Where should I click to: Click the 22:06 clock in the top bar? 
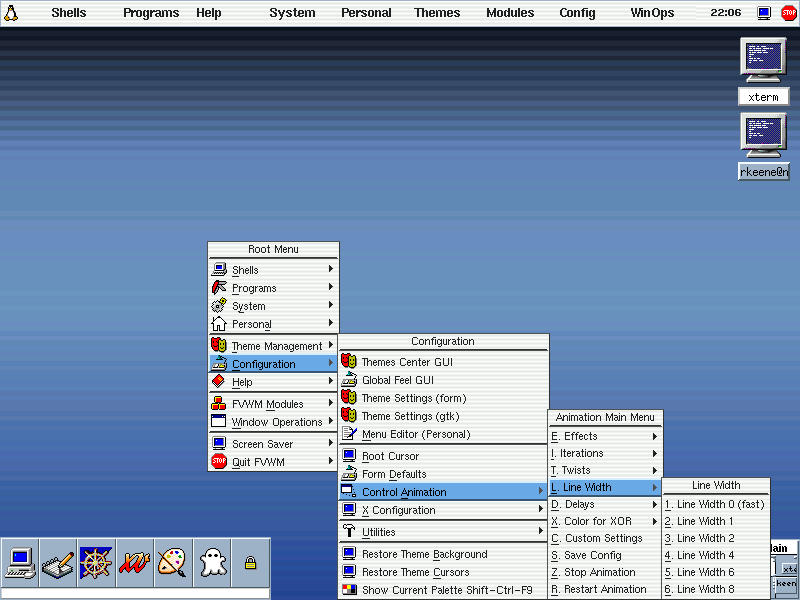point(726,12)
